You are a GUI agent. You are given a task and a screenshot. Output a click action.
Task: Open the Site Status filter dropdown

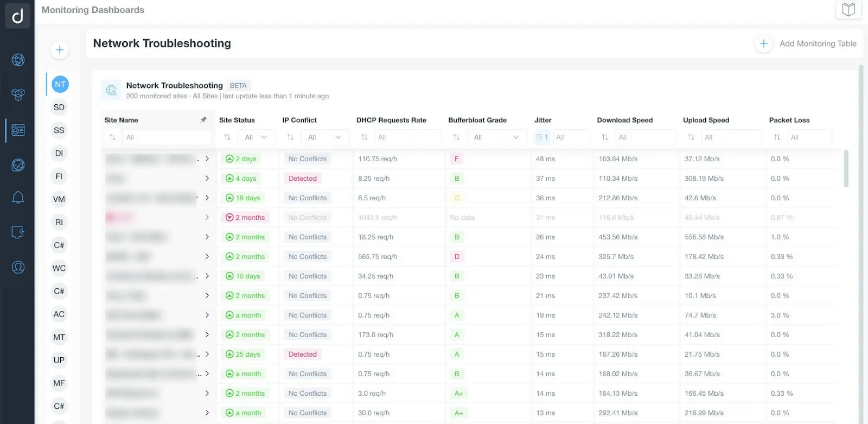tap(256, 137)
